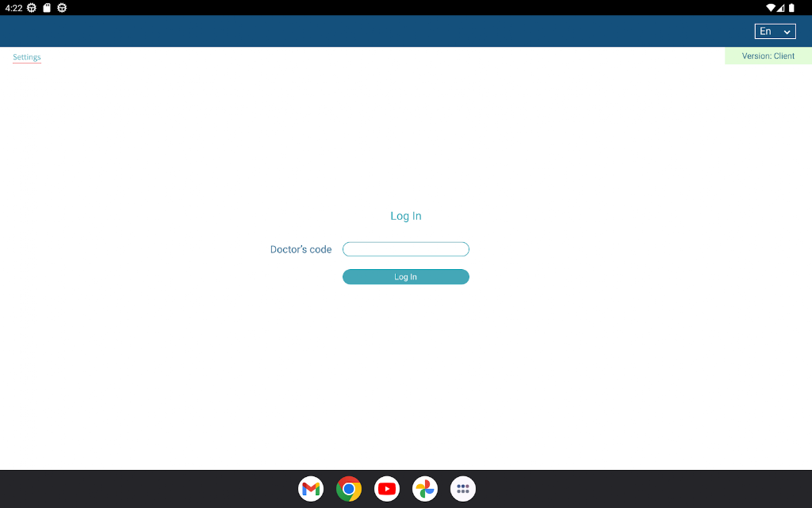This screenshot has width=812, height=508.
Task: Open Gmail from the dock
Action: pos(311,489)
